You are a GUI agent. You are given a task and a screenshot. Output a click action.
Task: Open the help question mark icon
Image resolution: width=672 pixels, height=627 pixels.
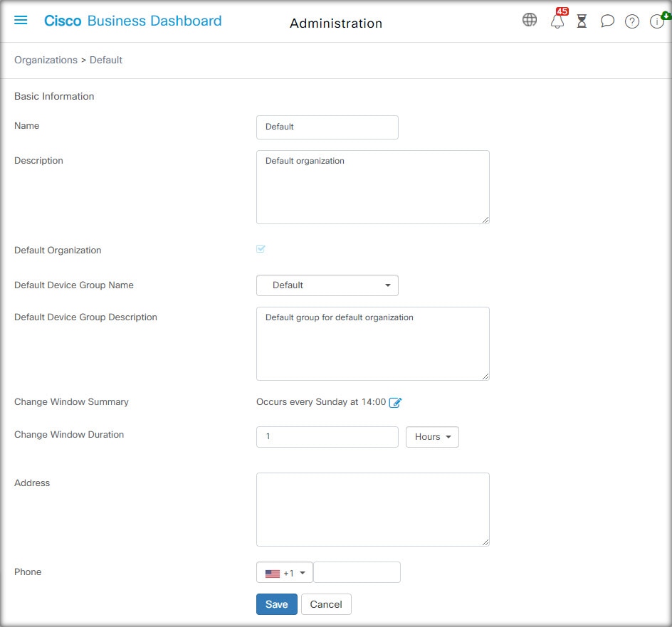pyautogui.click(x=631, y=21)
